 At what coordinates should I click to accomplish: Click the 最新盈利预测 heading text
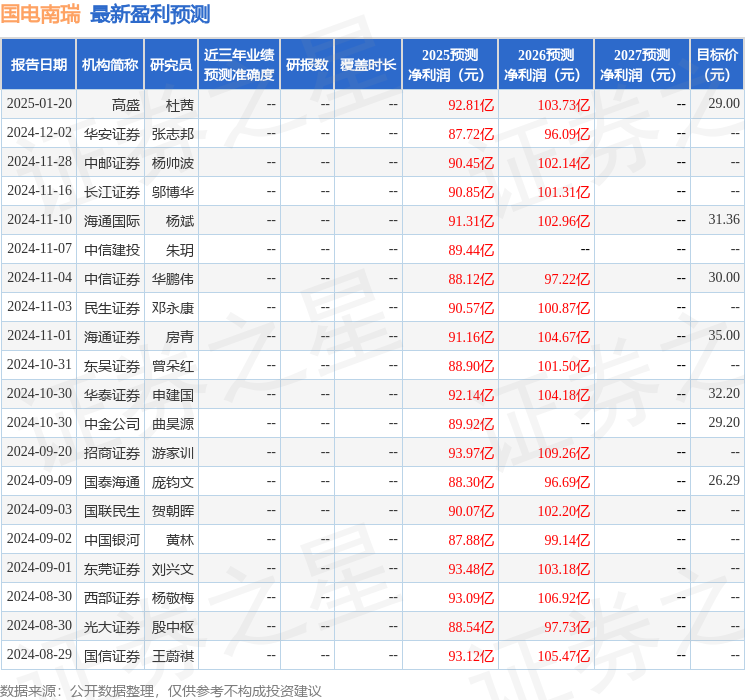[150, 14]
